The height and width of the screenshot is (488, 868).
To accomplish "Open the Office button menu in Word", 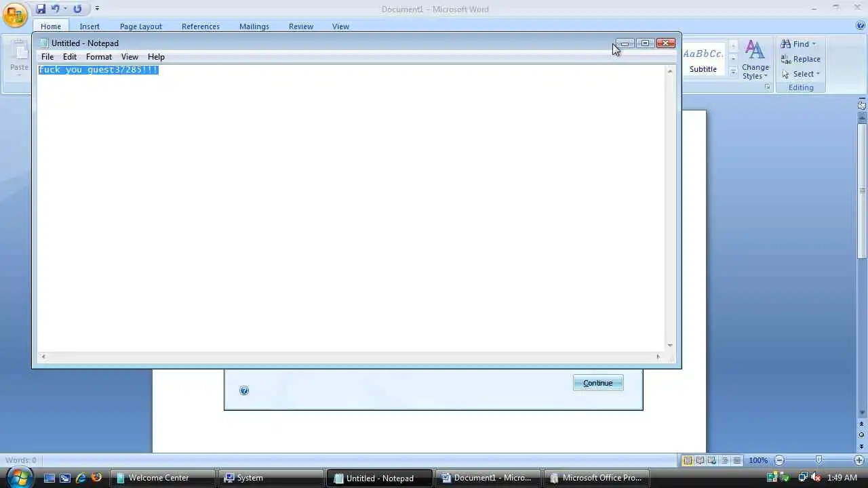I will [15, 14].
